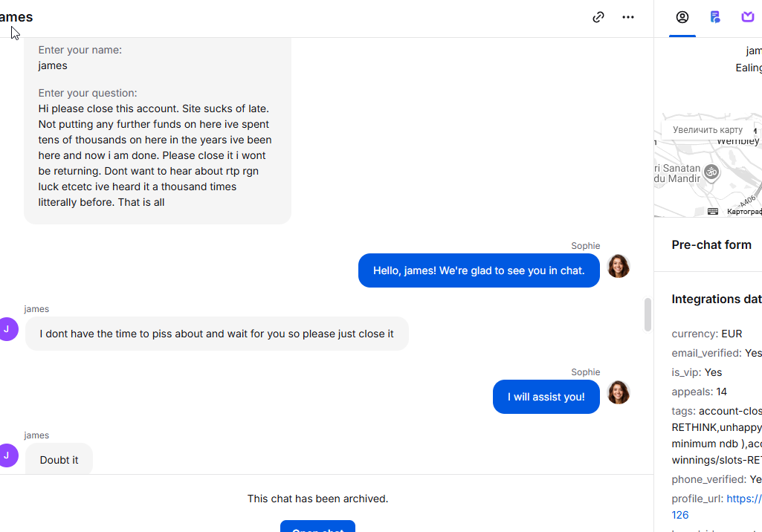Expand the Pre-chat form section
Image resolution: width=762 pixels, height=532 pixels.
pyautogui.click(x=711, y=245)
